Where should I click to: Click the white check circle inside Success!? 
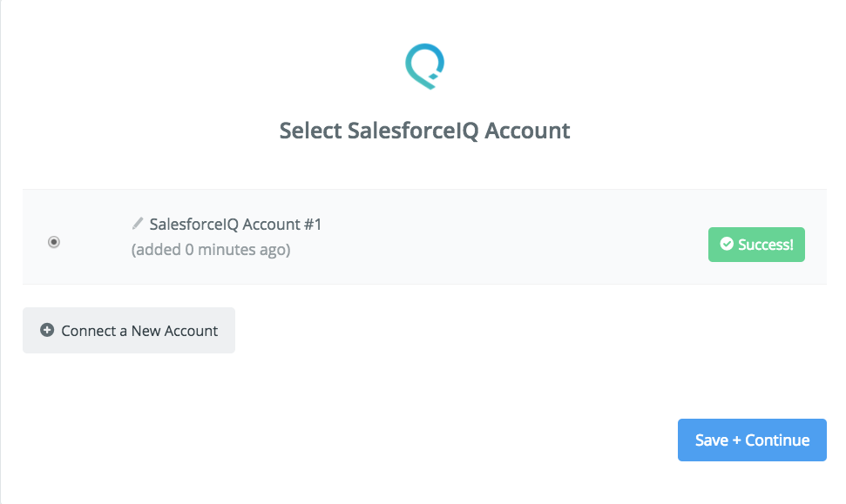click(x=727, y=245)
